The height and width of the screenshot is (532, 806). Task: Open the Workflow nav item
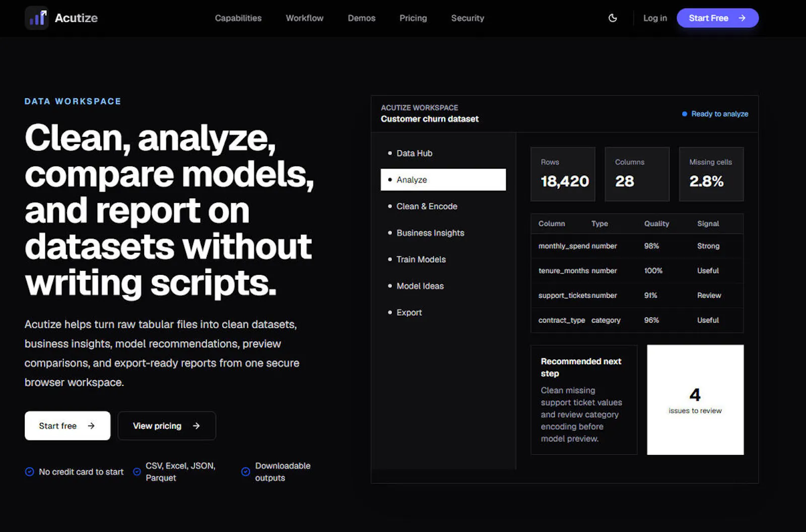(305, 18)
